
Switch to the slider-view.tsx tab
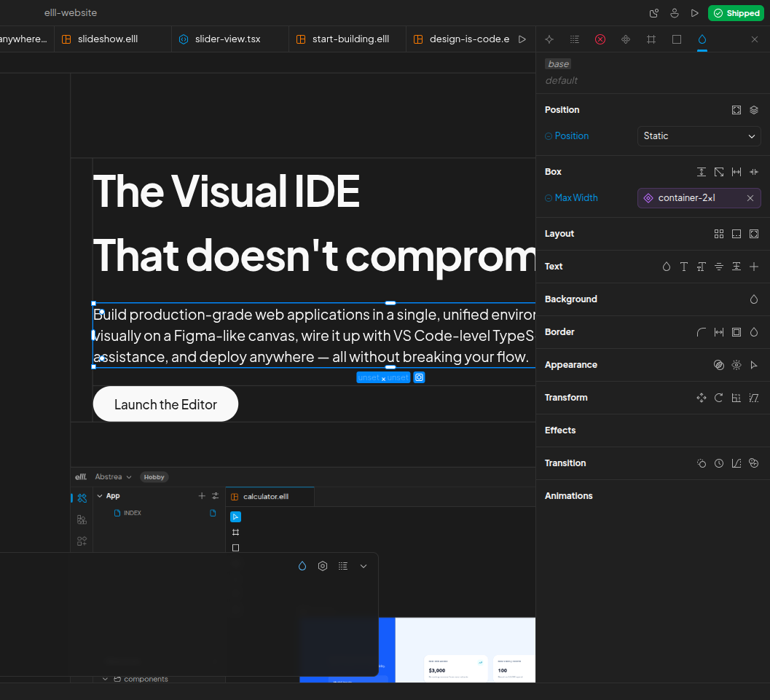(x=227, y=39)
